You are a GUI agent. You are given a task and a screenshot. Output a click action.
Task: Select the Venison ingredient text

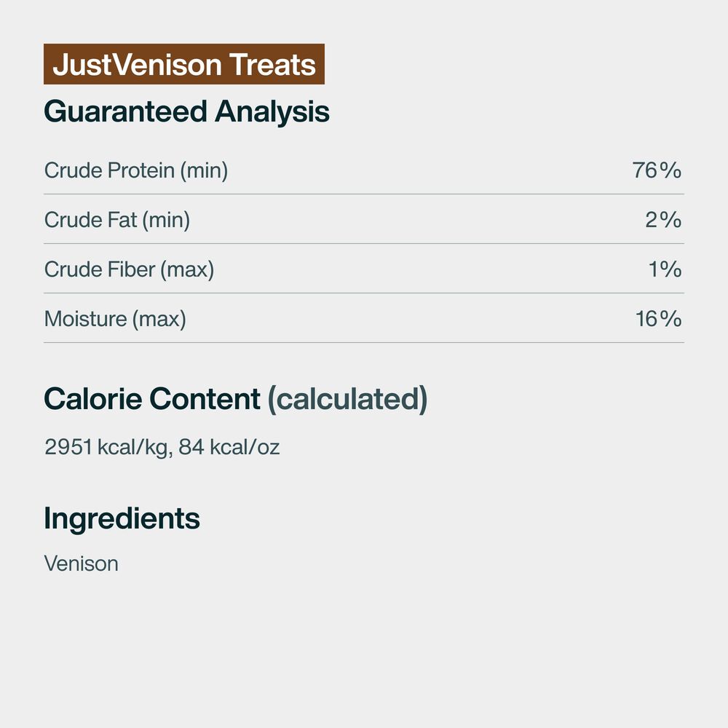81,563
